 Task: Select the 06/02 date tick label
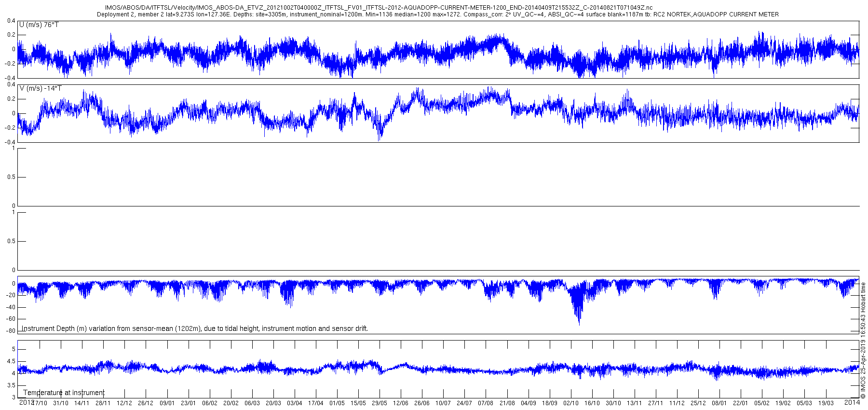coord(209,403)
